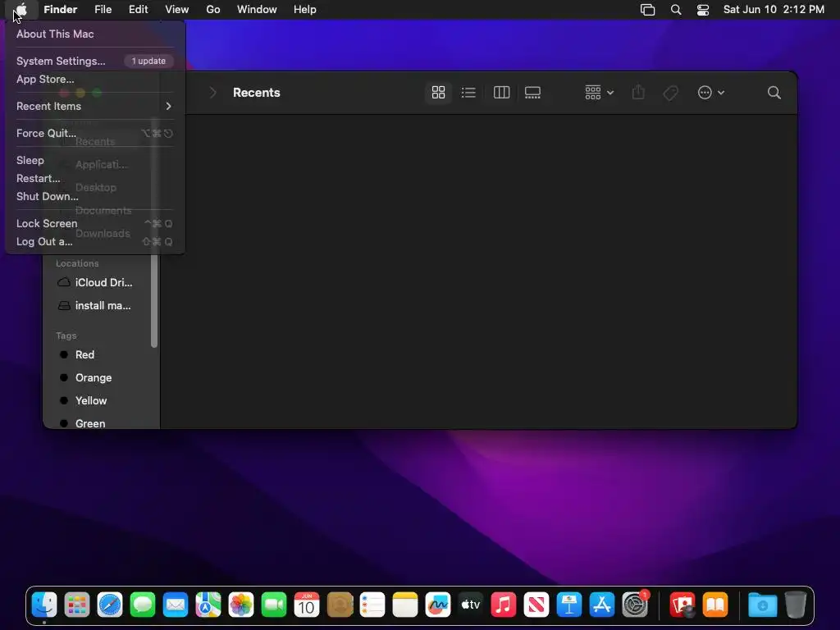Open the Help menu
Viewport: 840px width, 630px height.
coord(305,9)
